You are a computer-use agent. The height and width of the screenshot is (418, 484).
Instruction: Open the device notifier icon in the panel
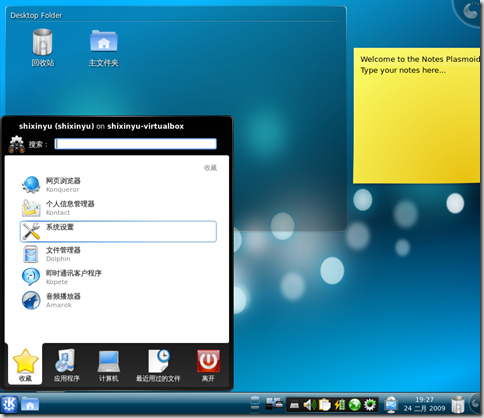point(274,404)
